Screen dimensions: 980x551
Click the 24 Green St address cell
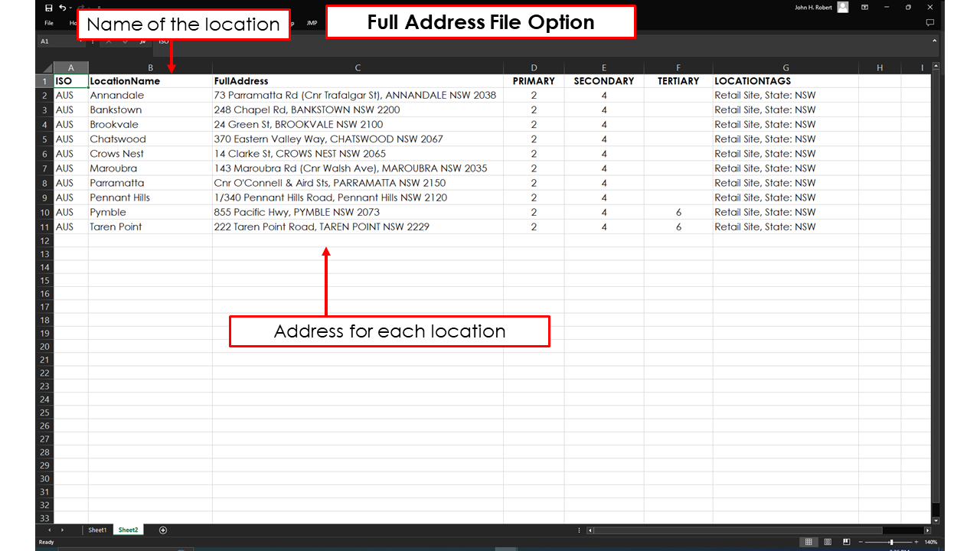pyautogui.click(x=358, y=125)
